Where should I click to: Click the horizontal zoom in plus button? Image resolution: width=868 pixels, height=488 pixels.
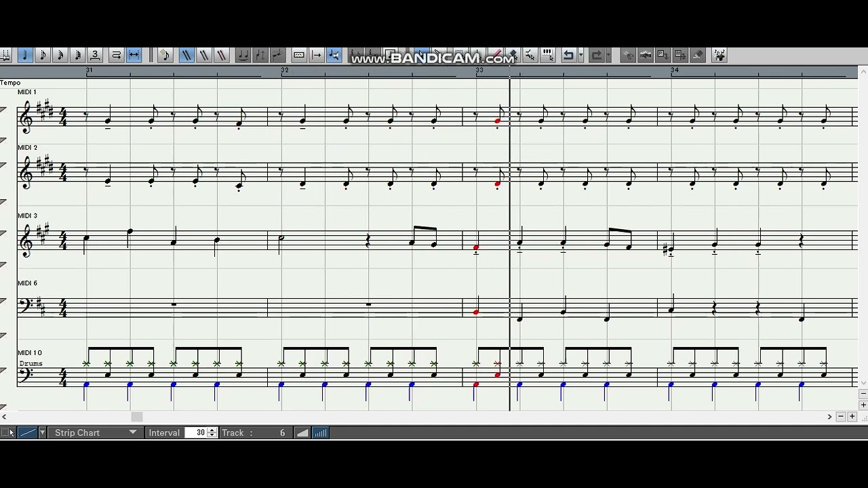tap(852, 417)
